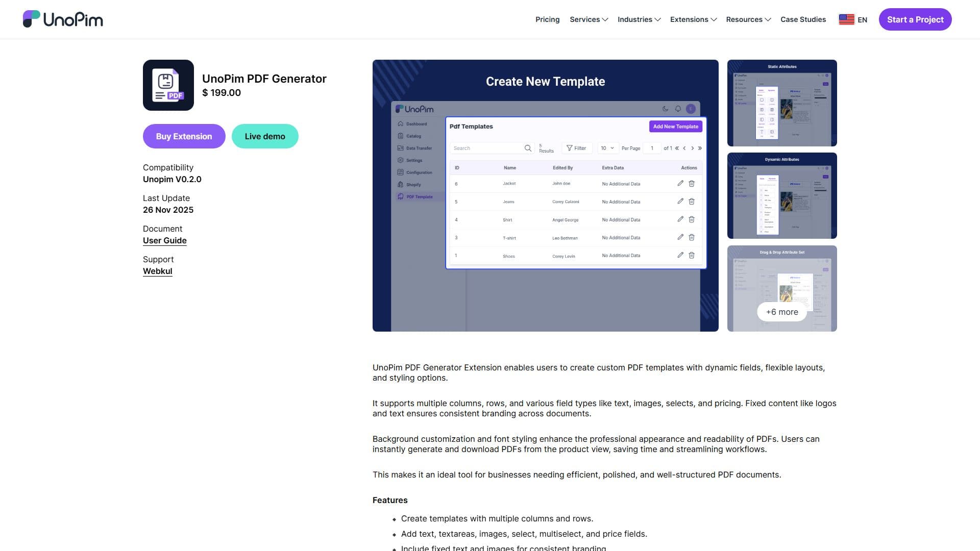
Task: Open Case Studies page
Action: (803, 19)
